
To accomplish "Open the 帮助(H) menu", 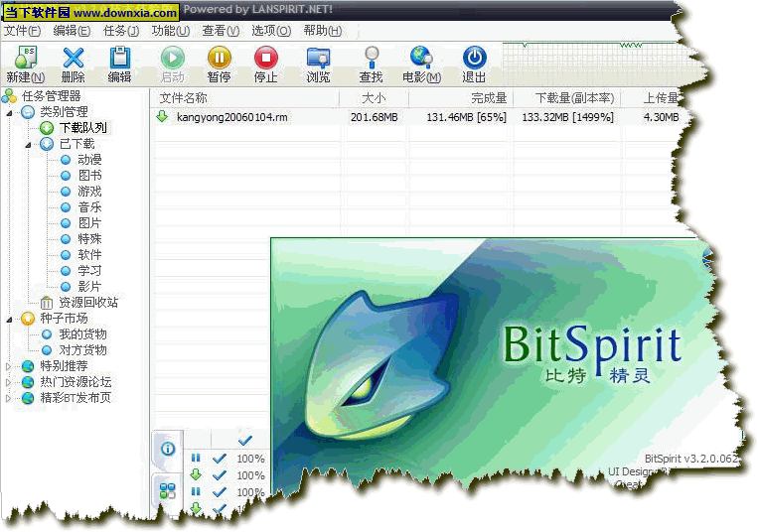I will pyautogui.click(x=323, y=31).
